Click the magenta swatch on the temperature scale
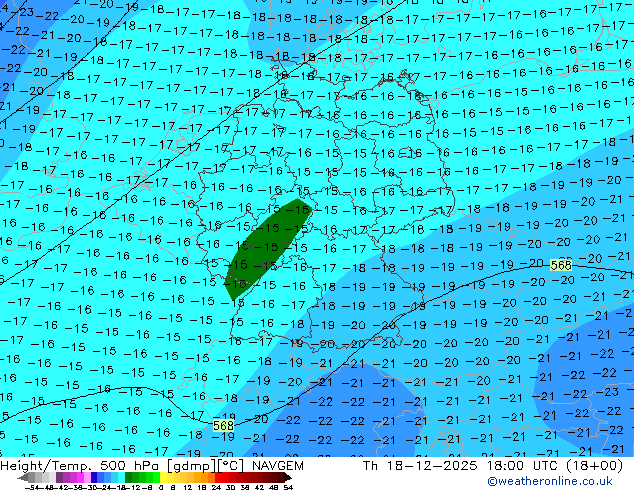 pyautogui.click(x=80, y=477)
